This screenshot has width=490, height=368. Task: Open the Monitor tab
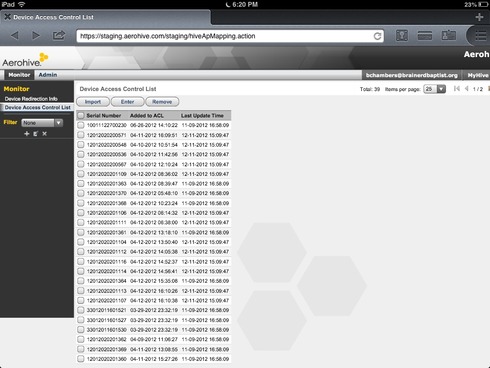point(19,75)
